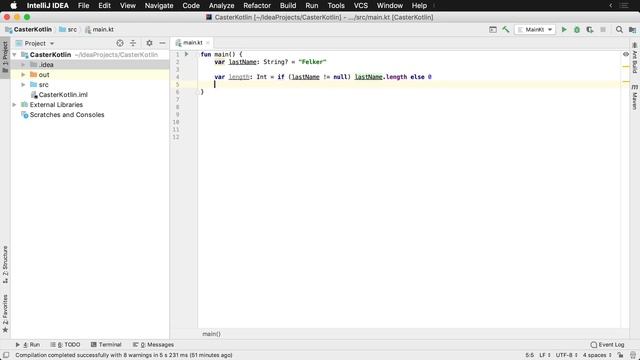
Task: Click main.kt in the navigation breadcrumb
Action: click(x=99, y=29)
